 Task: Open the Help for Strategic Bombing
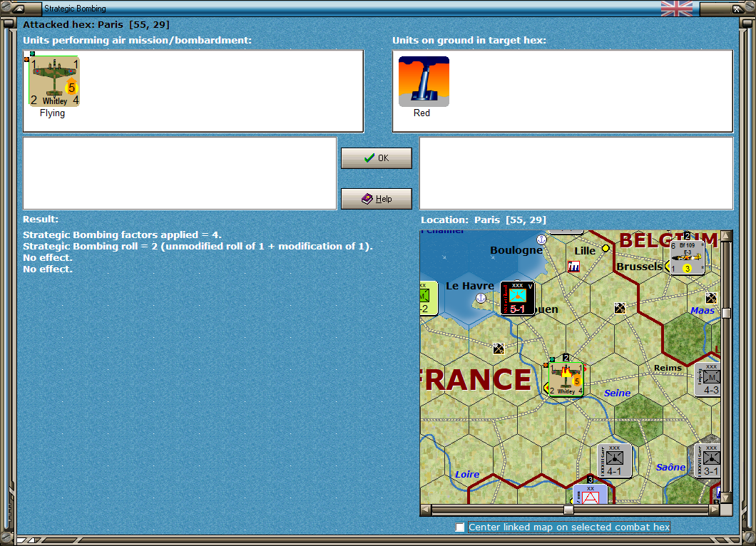click(x=377, y=199)
